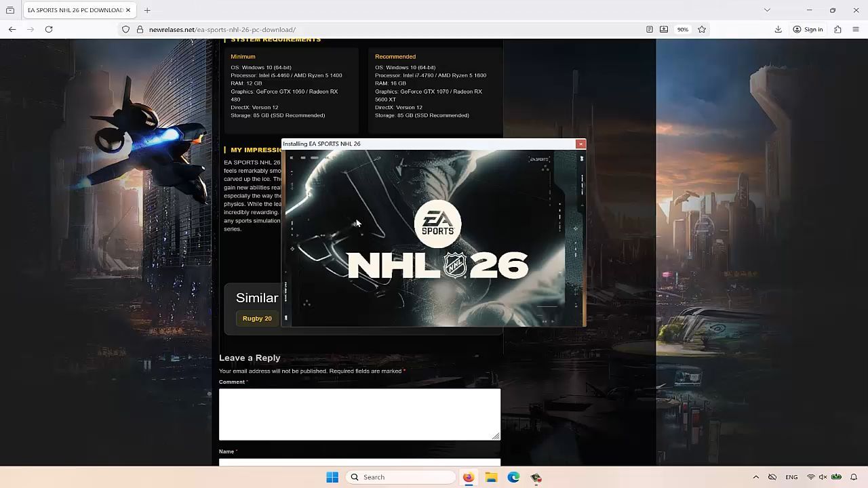Reload the current page

[x=49, y=29]
